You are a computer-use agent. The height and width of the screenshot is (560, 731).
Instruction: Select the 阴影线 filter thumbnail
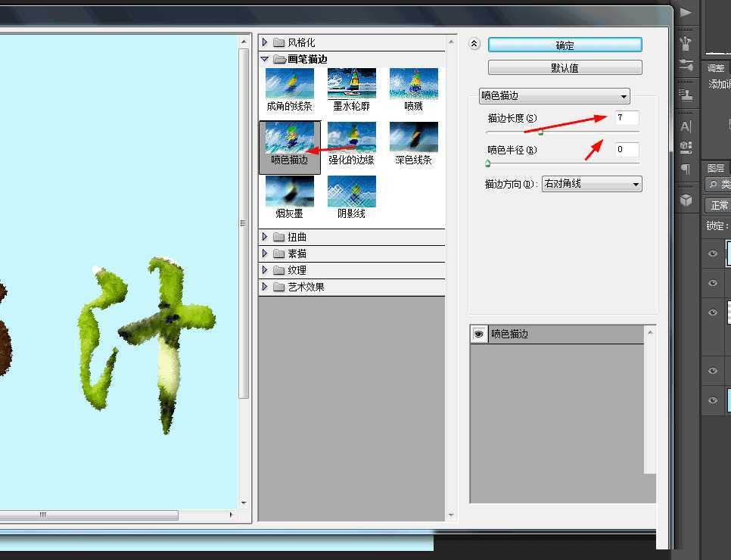[351, 191]
